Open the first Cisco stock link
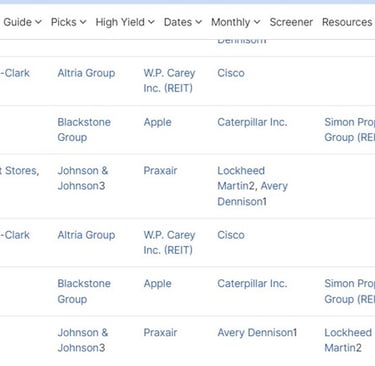375x366 pixels. (x=231, y=73)
